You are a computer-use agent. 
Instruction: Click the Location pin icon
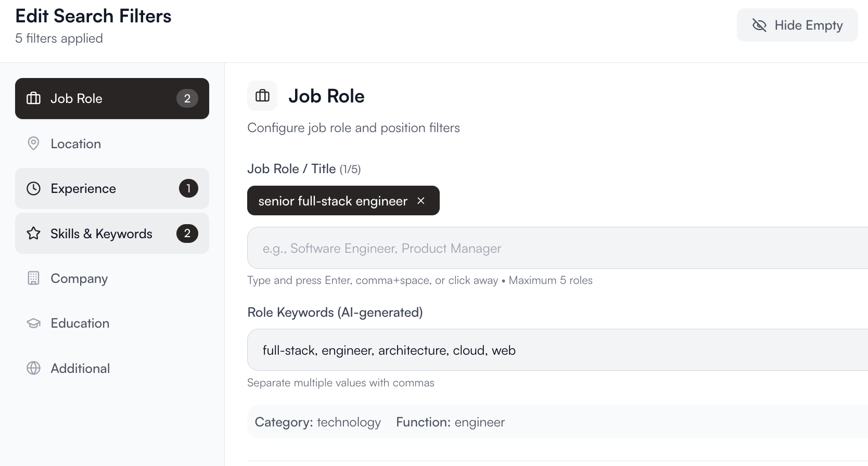click(33, 144)
